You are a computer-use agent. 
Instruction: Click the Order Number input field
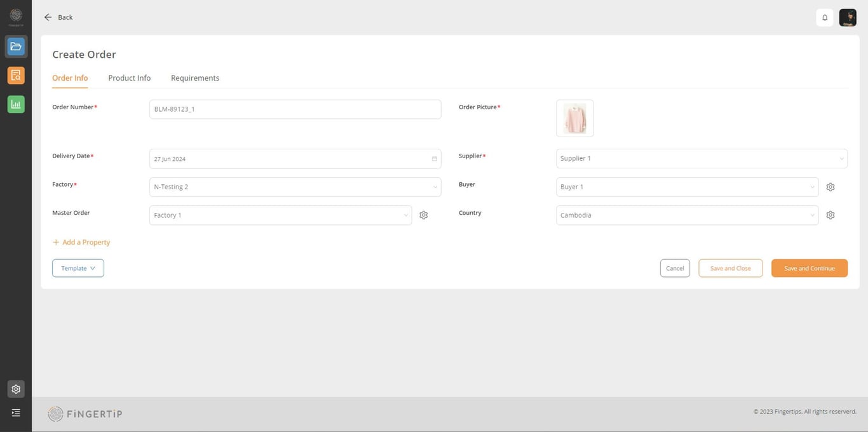tap(295, 109)
